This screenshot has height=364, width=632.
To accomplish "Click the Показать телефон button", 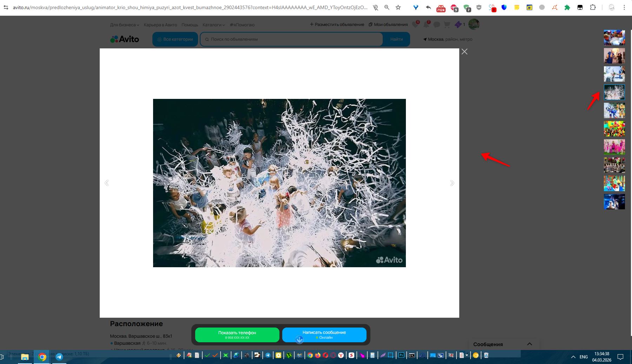I will point(237,335).
